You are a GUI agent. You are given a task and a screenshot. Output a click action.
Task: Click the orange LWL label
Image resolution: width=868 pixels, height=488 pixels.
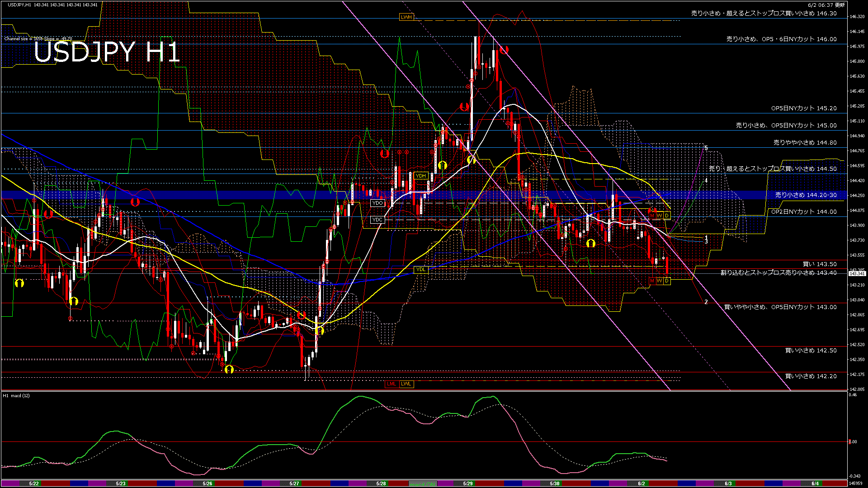click(406, 384)
